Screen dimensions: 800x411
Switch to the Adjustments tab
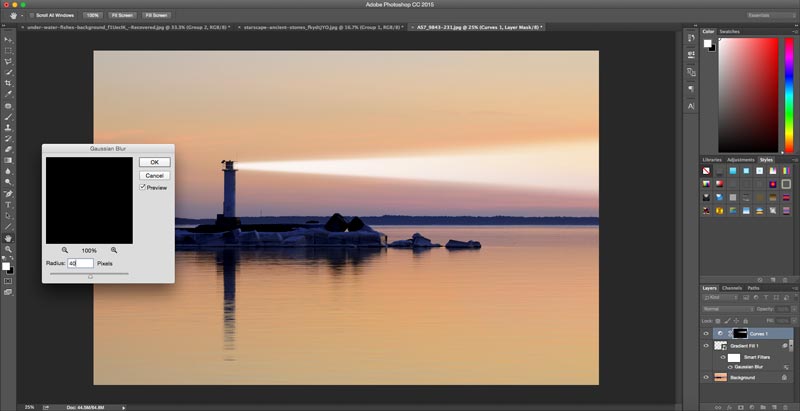[x=740, y=160]
